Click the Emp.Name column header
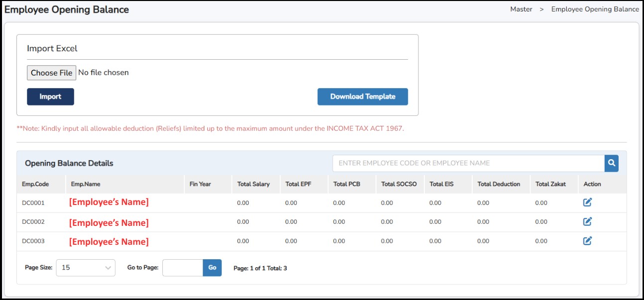This screenshot has width=644, height=300. 86,184
